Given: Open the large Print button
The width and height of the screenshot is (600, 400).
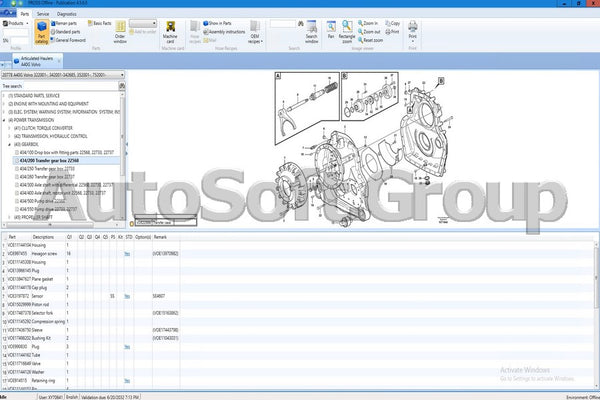Looking at the screenshot, I should (412, 31).
